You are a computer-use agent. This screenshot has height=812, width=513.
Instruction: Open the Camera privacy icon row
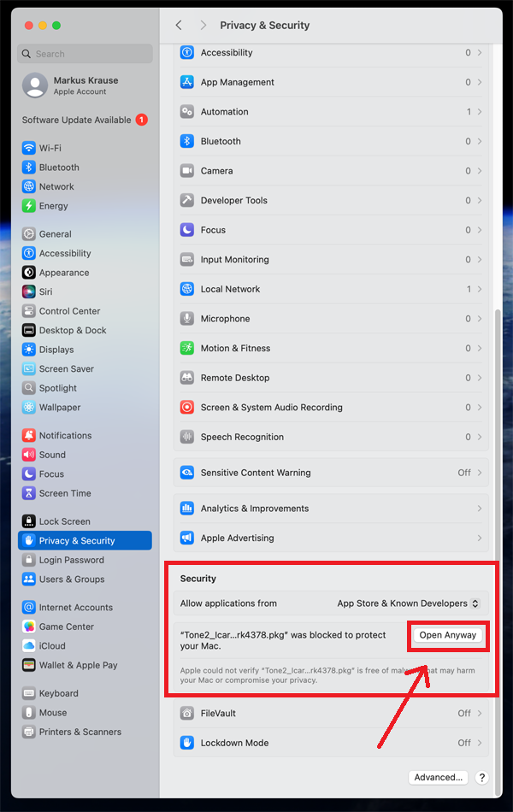point(187,171)
